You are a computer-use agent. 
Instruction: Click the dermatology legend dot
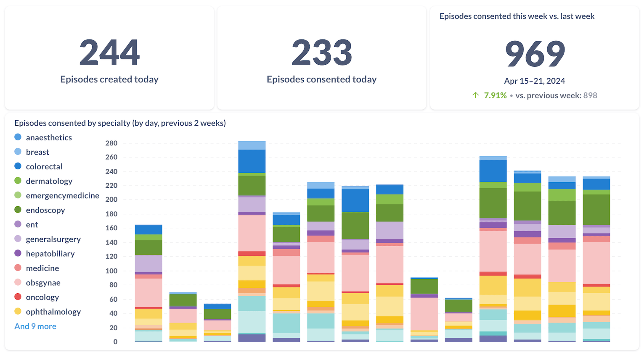pos(18,181)
